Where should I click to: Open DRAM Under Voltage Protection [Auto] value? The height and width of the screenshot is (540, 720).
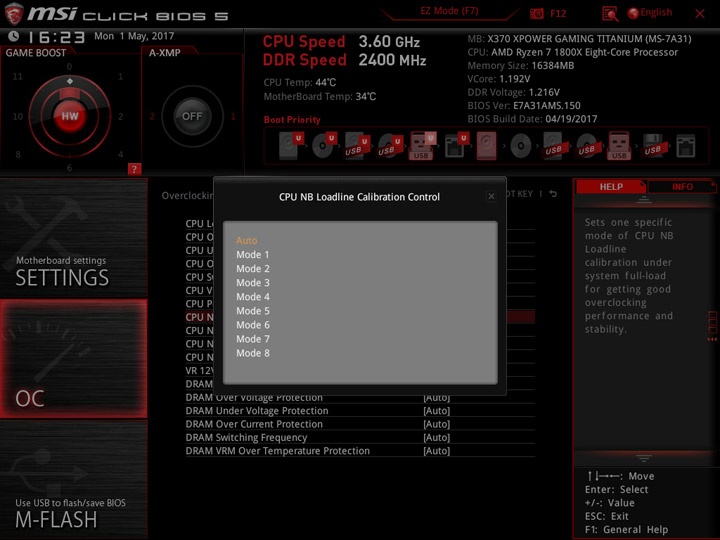pyautogui.click(x=436, y=411)
